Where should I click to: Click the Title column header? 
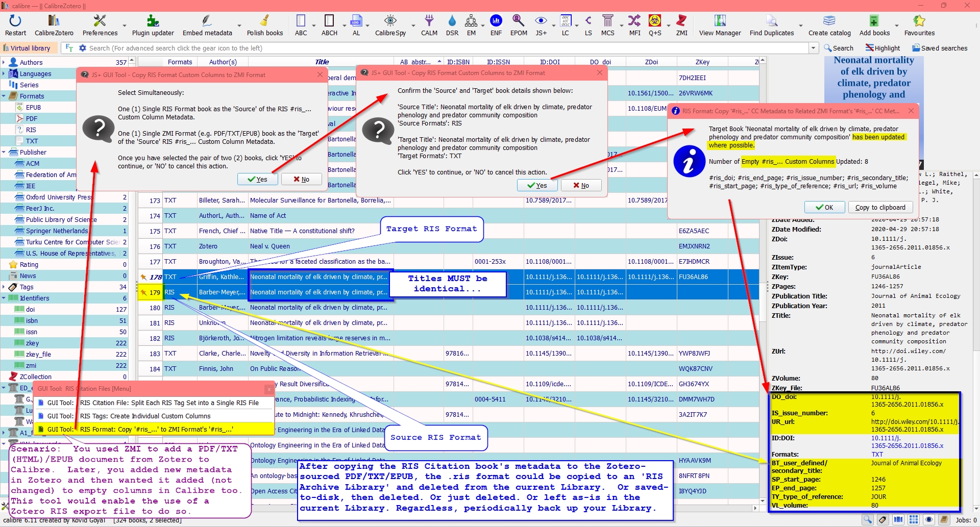[x=322, y=62]
